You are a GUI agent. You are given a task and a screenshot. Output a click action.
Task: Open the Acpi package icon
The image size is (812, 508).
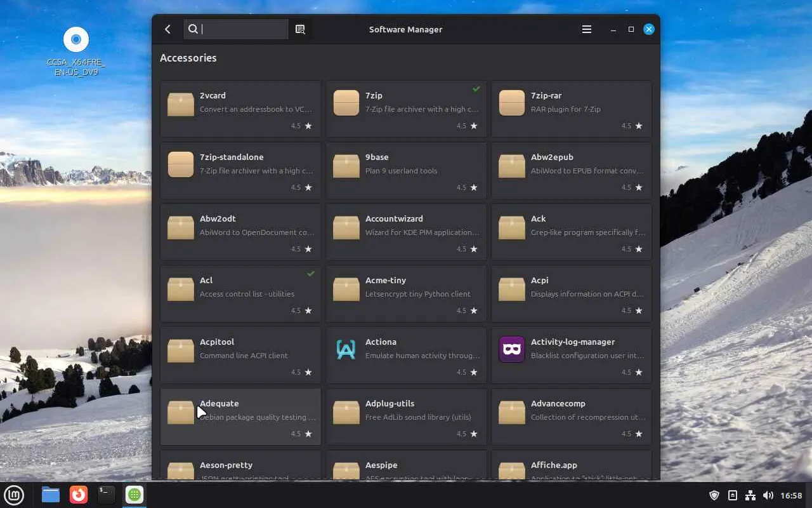click(x=512, y=288)
